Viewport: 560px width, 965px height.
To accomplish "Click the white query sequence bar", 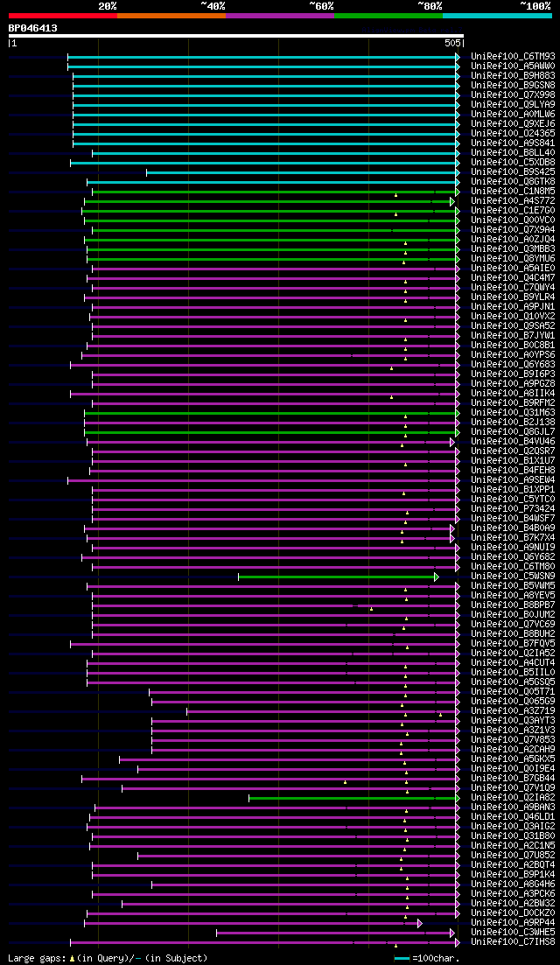I will [x=236, y=36].
